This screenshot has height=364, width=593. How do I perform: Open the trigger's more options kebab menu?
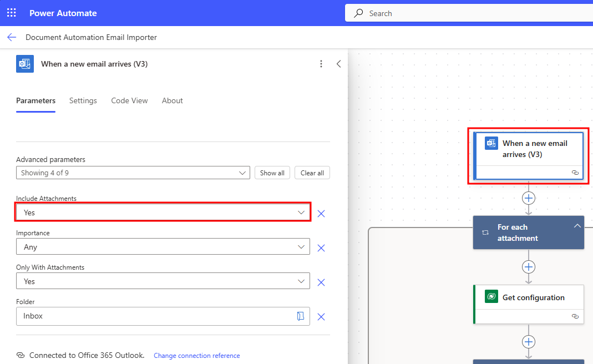[321, 64]
